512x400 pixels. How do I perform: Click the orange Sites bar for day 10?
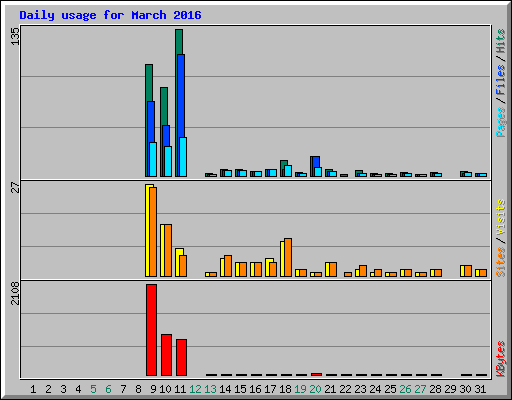coord(168,250)
